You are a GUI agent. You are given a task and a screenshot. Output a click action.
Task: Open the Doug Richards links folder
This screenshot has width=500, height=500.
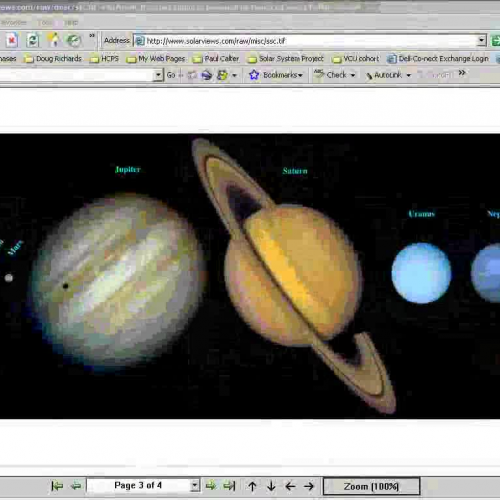pos(53,59)
